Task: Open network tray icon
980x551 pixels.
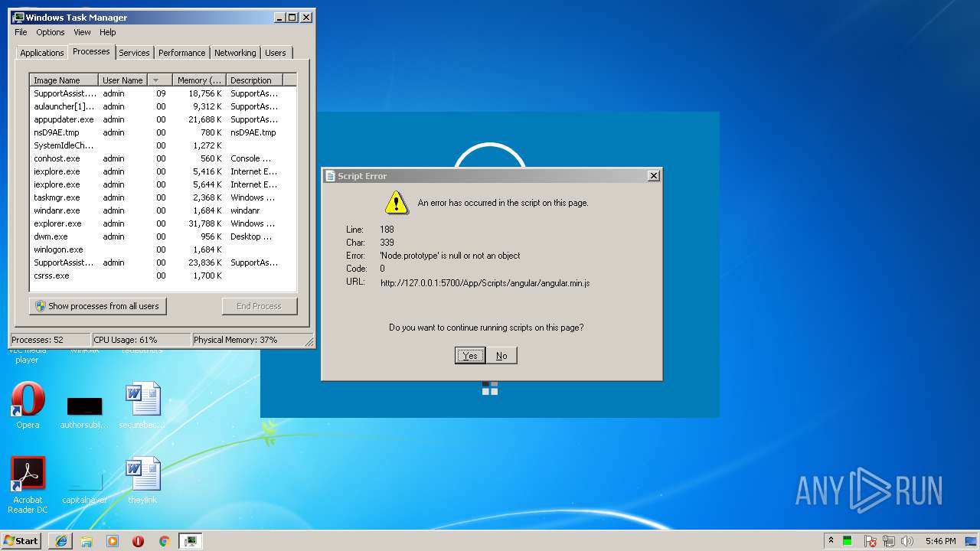Action: pos(889,541)
